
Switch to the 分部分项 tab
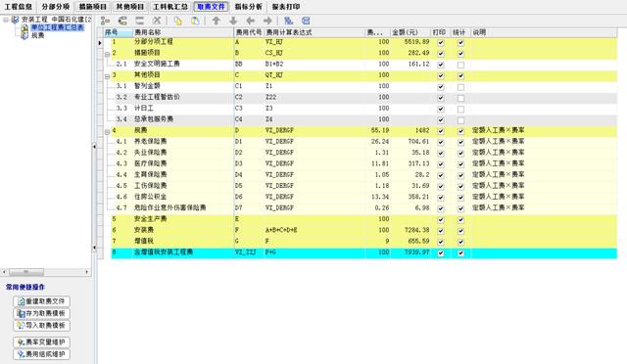coord(55,7)
